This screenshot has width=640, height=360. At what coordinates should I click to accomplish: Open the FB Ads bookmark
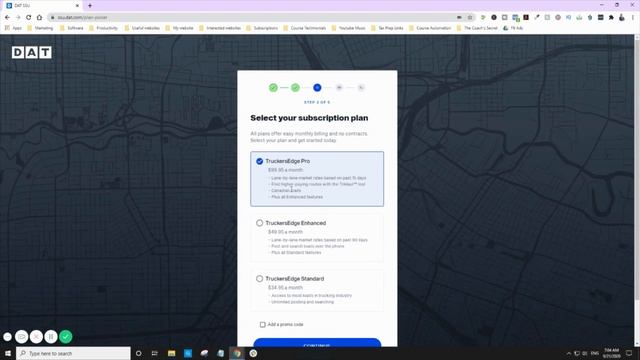tap(513, 28)
